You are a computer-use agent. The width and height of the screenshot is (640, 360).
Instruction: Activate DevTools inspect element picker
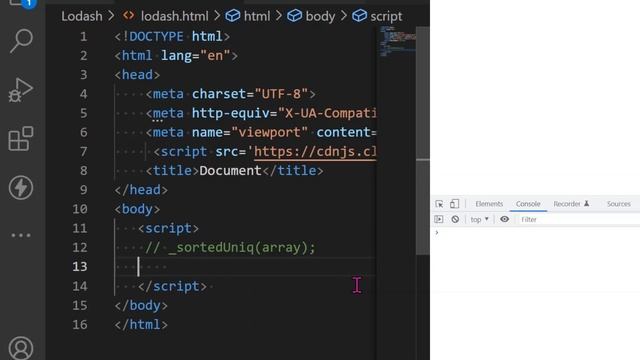439,204
